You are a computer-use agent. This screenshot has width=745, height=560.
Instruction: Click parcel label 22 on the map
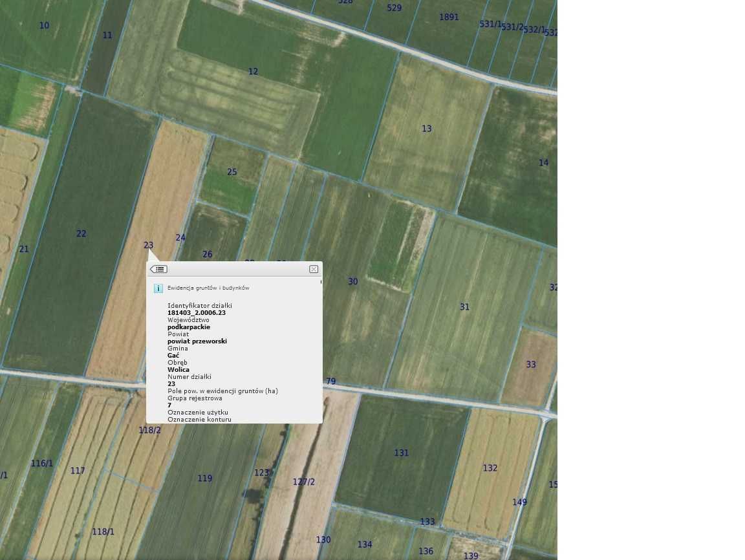pos(81,233)
